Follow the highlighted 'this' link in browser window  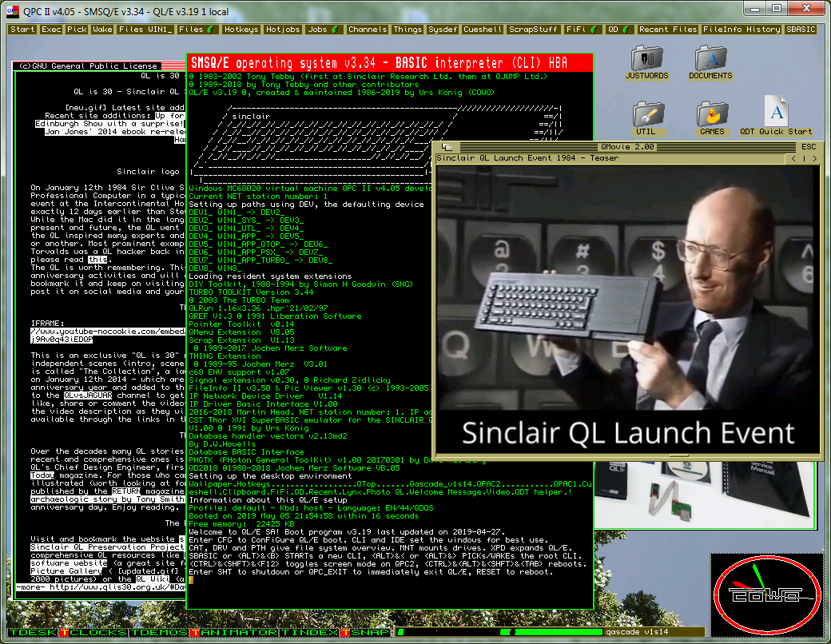tap(97, 260)
